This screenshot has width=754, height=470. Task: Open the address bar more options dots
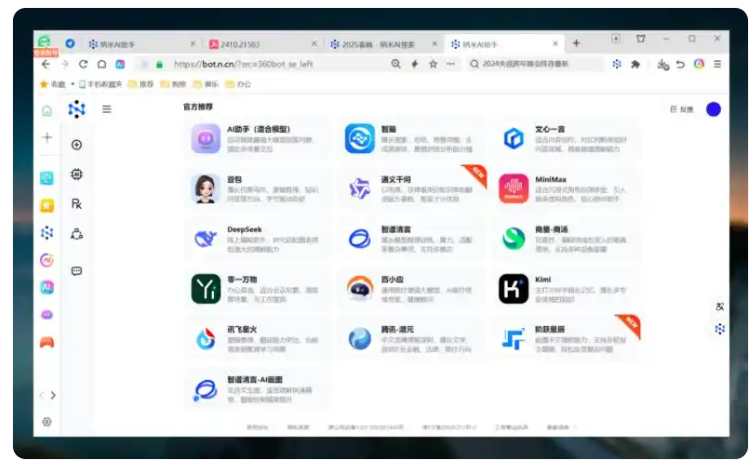(451, 64)
